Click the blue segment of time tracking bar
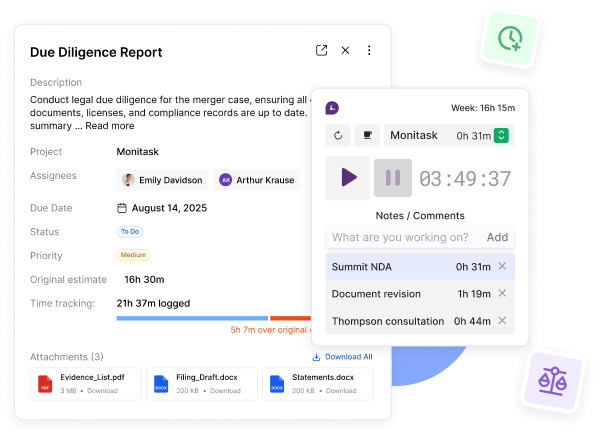The height and width of the screenshot is (438, 600). (x=192, y=318)
